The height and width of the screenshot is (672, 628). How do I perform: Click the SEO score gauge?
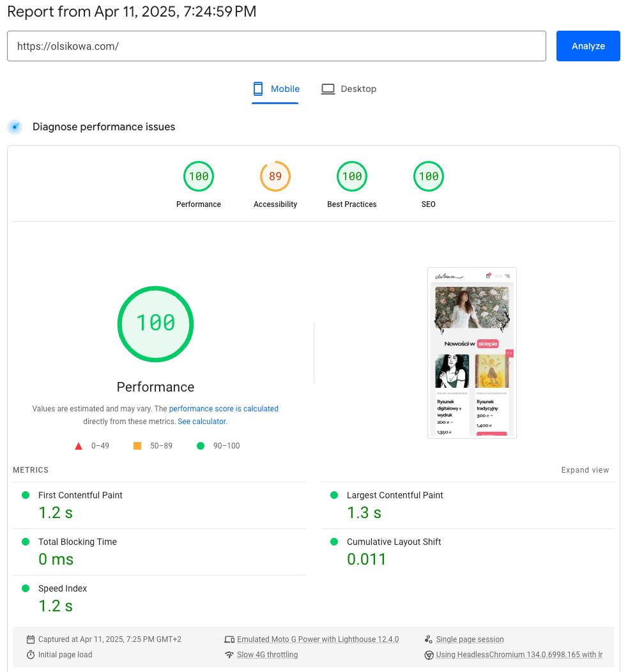point(429,177)
